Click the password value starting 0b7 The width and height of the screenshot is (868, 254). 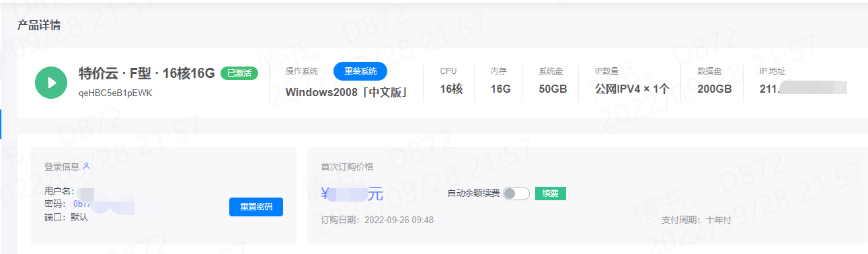pos(104,204)
